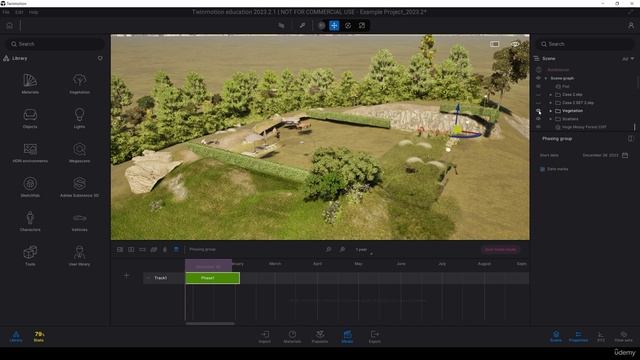
Task: Toggle the Scene panel button
Action: tap(556, 336)
